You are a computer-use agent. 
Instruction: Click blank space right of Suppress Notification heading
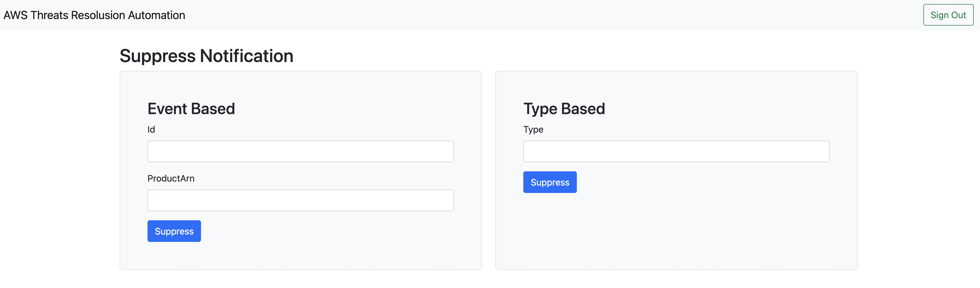(x=571, y=56)
